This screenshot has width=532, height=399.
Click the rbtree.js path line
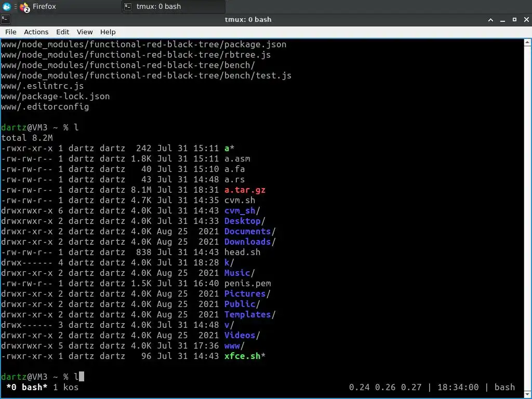tap(136, 55)
